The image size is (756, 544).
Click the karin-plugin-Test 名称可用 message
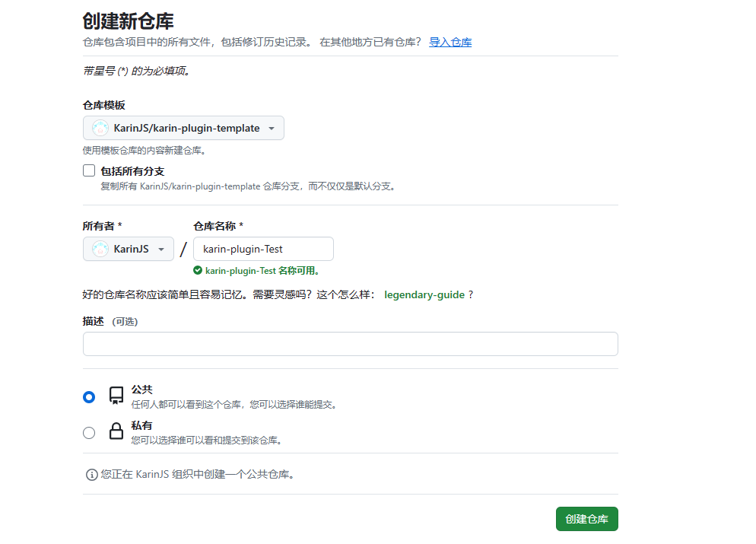click(x=262, y=271)
